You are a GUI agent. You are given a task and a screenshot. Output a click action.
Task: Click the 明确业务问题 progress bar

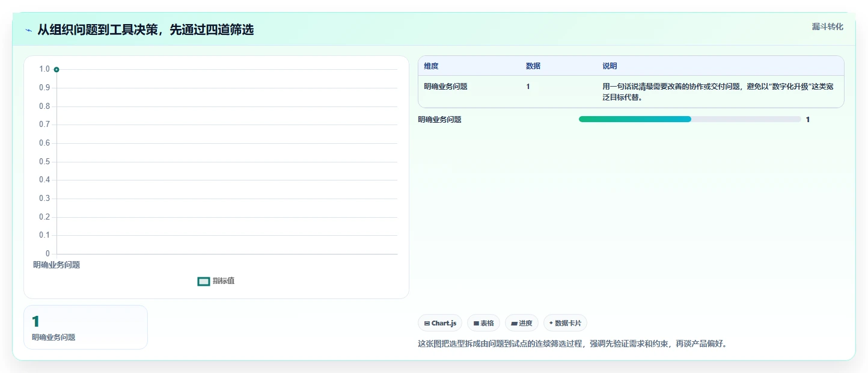[x=690, y=119]
